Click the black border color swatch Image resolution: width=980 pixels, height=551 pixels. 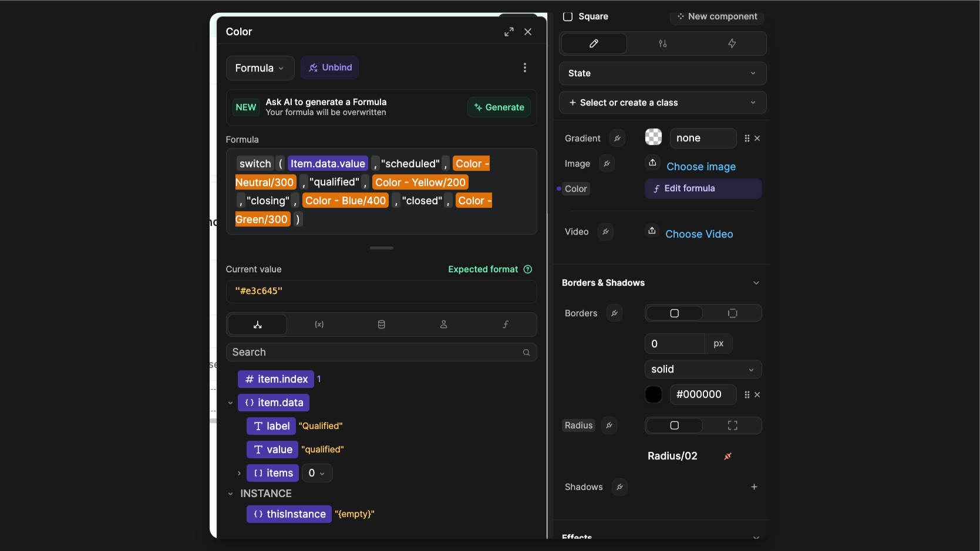[x=653, y=395]
